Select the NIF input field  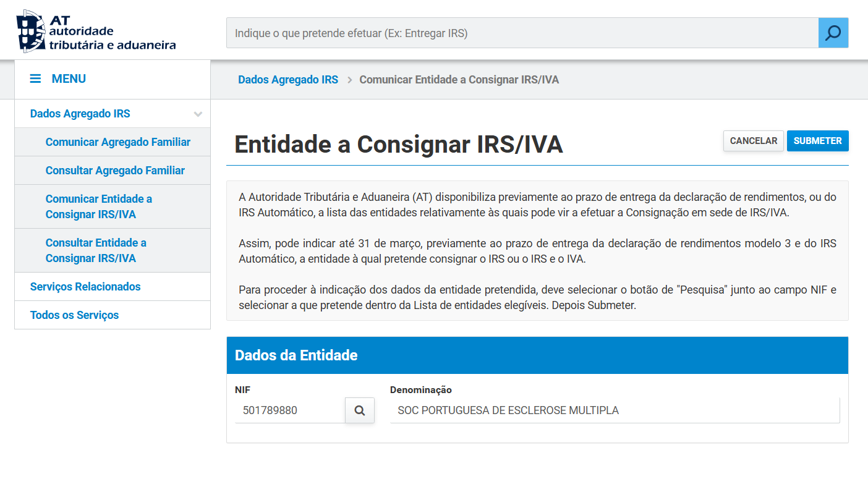point(290,410)
